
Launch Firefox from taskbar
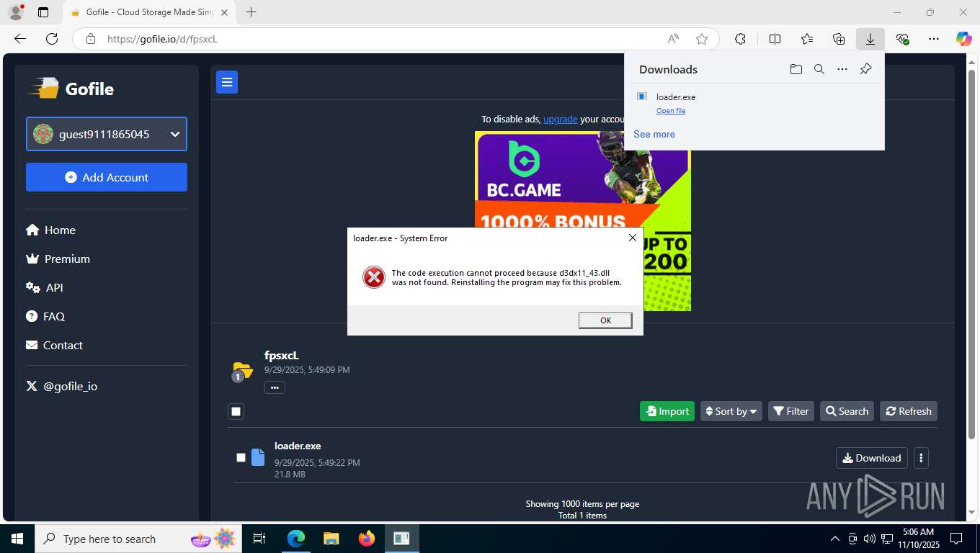[367, 539]
